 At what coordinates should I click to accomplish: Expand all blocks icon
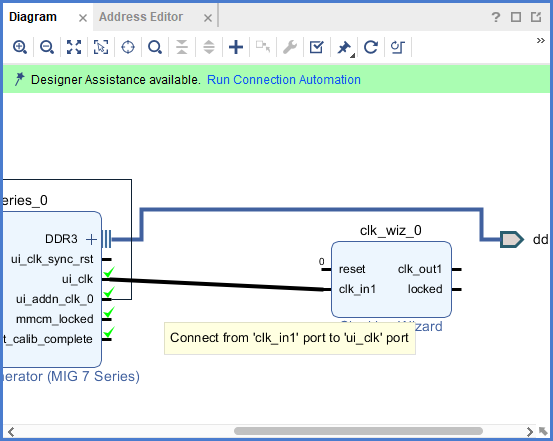209,47
